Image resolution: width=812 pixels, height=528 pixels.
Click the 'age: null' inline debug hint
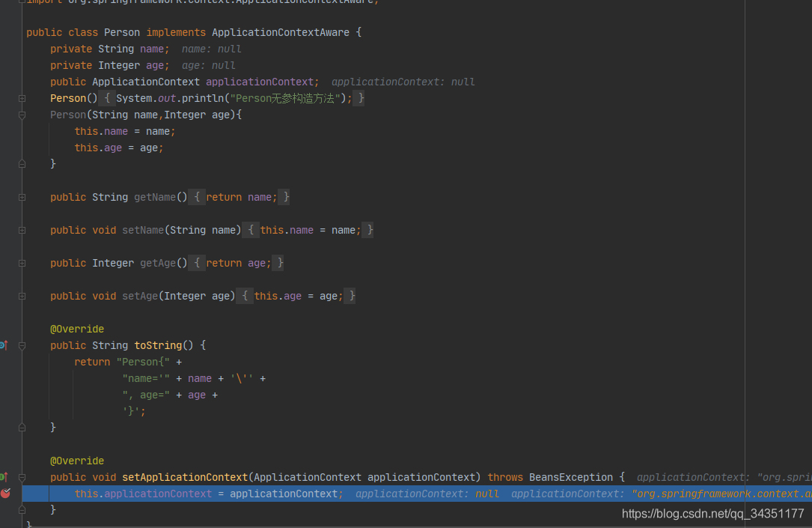(209, 65)
